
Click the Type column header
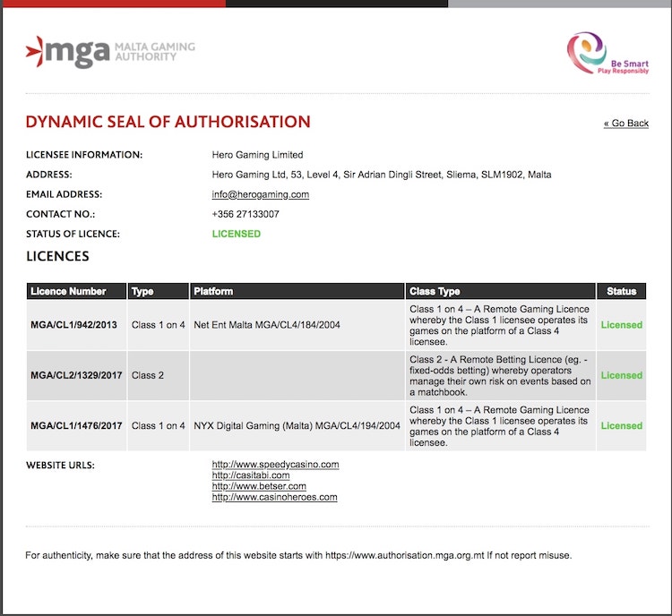pyautogui.click(x=158, y=291)
